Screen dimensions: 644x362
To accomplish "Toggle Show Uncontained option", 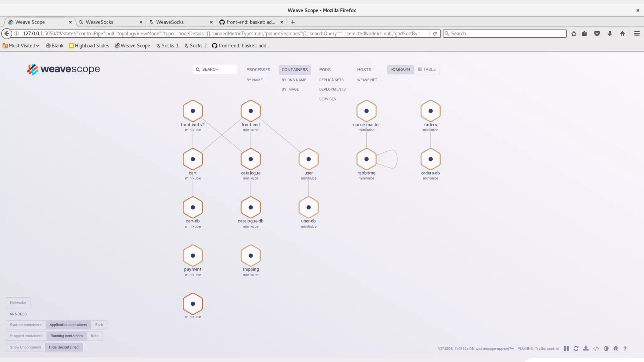I will pos(25,347).
